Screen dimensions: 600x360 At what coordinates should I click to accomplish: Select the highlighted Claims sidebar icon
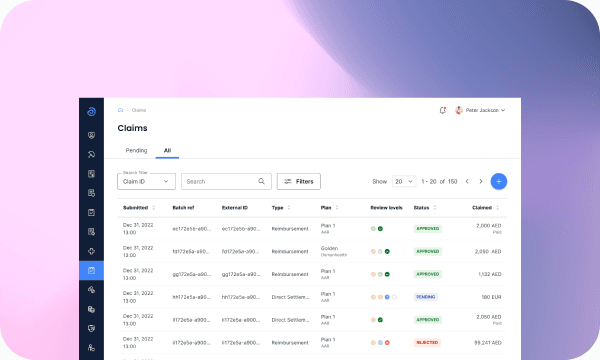pyautogui.click(x=91, y=270)
